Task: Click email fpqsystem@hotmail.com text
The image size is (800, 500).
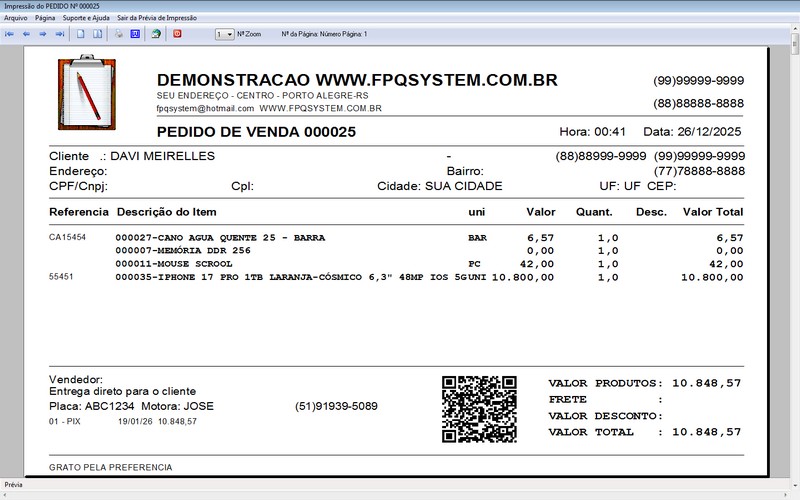Action: pyautogui.click(x=205, y=108)
